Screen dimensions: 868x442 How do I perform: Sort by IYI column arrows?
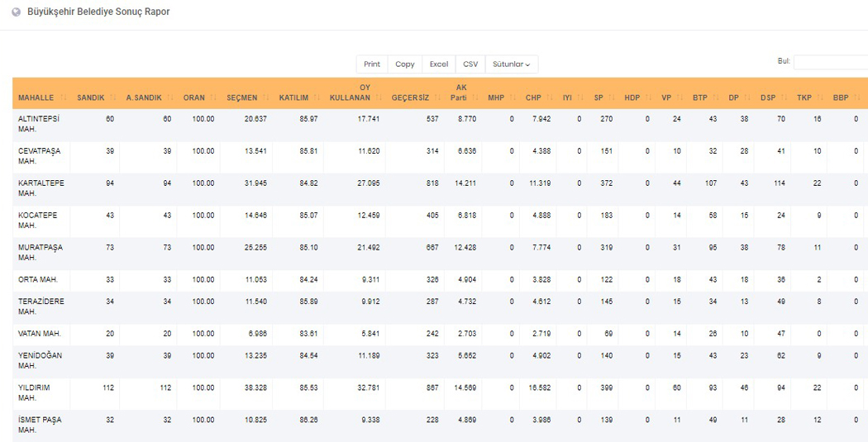(x=579, y=97)
